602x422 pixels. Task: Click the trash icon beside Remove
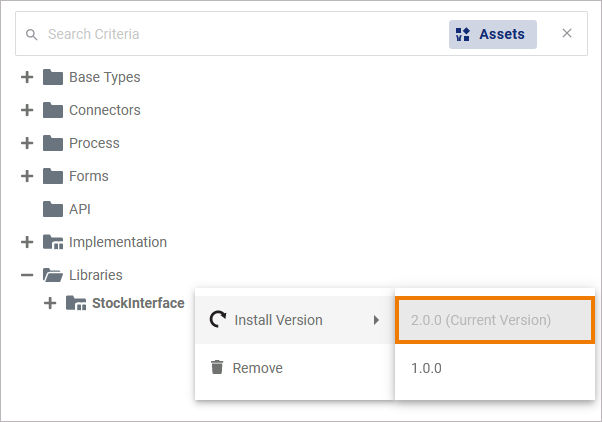[x=217, y=368]
